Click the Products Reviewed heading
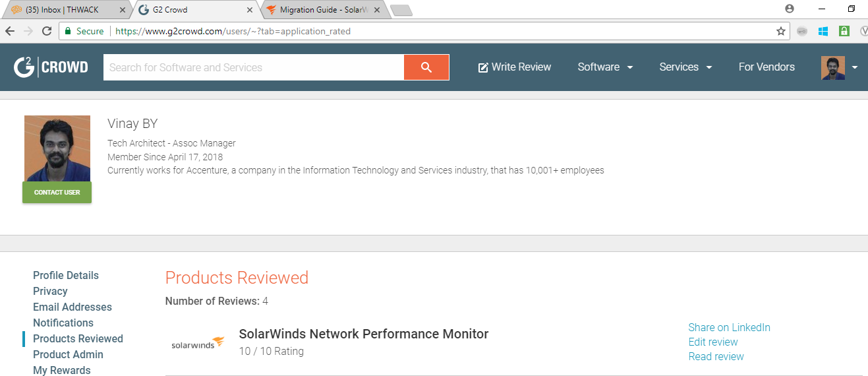 [237, 278]
